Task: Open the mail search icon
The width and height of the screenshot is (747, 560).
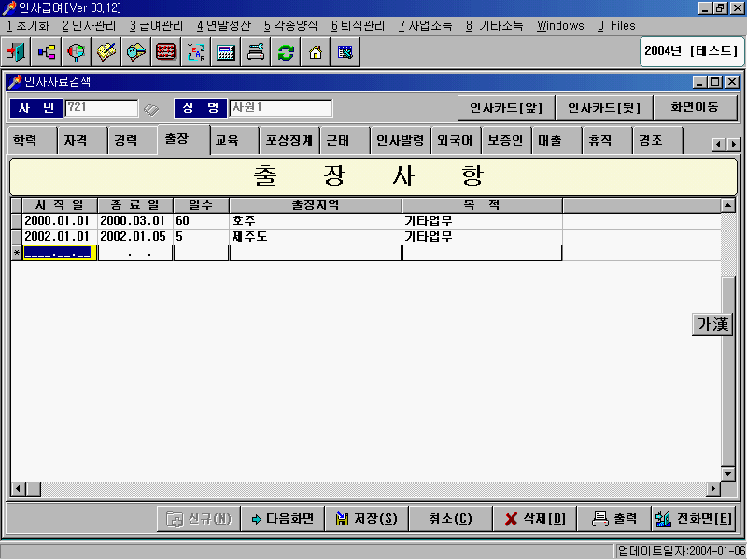Action: click(135, 52)
